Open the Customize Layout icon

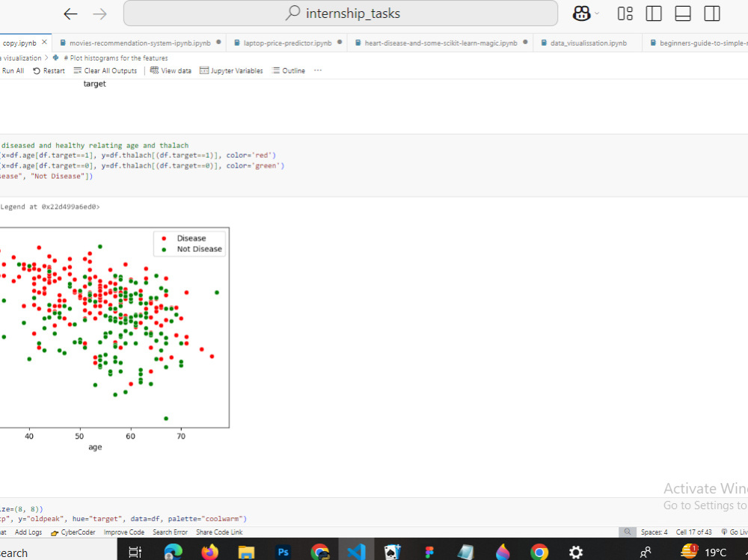[625, 13]
